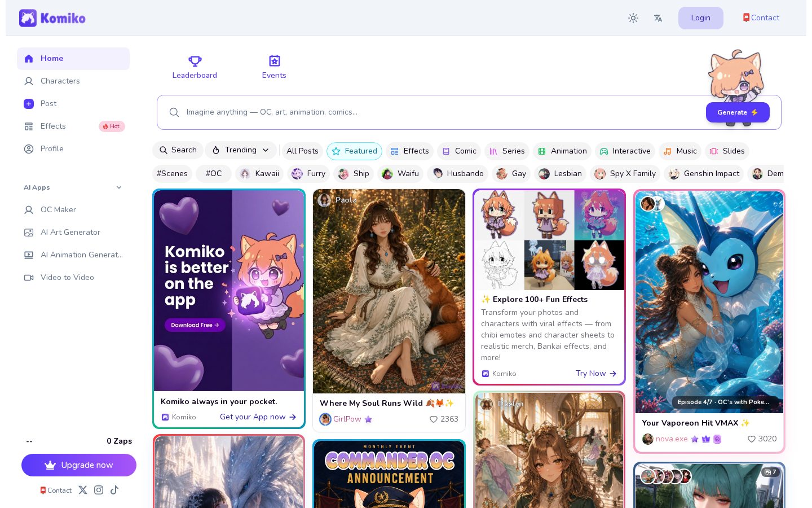The image size is (812, 508).
Task: Select the Featured filter chip
Action: tap(354, 151)
